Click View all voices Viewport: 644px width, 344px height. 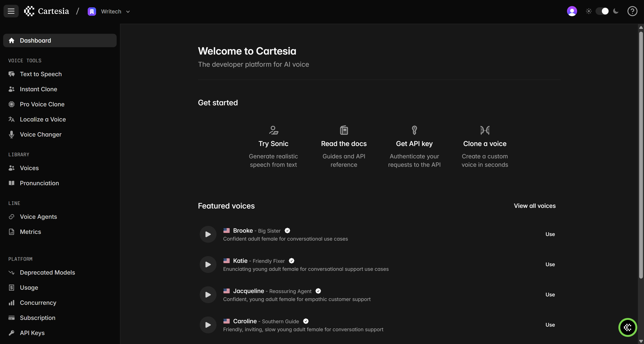(534, 206)
